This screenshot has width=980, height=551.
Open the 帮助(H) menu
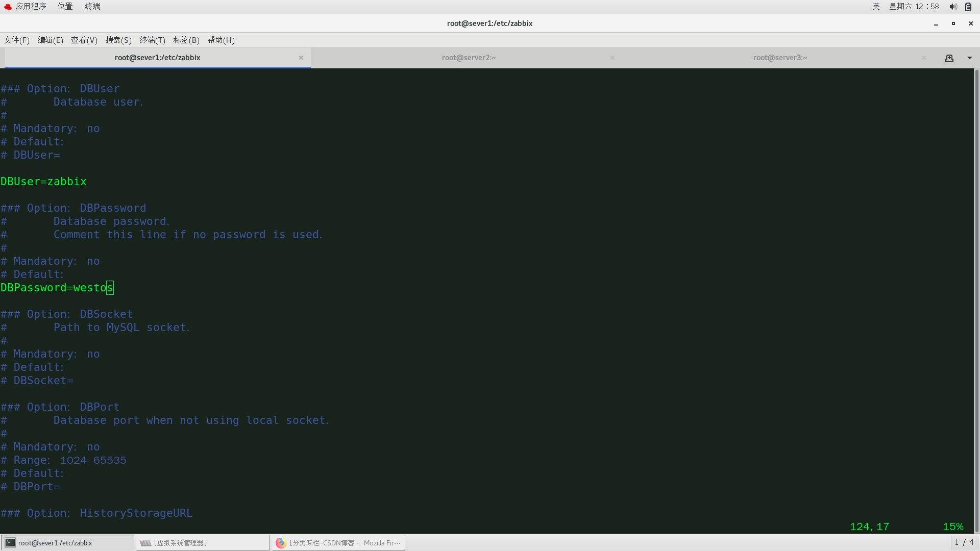221,40
